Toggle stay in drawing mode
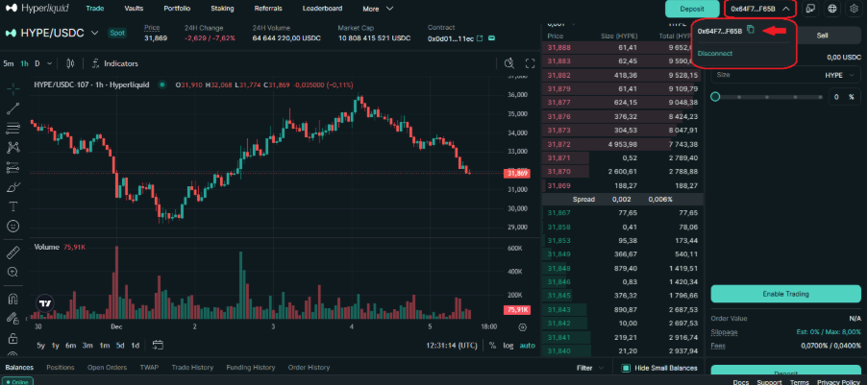Image resolution: width=868 pixels, height=385 pixels. pyautogui.click(x=12, y=319)
